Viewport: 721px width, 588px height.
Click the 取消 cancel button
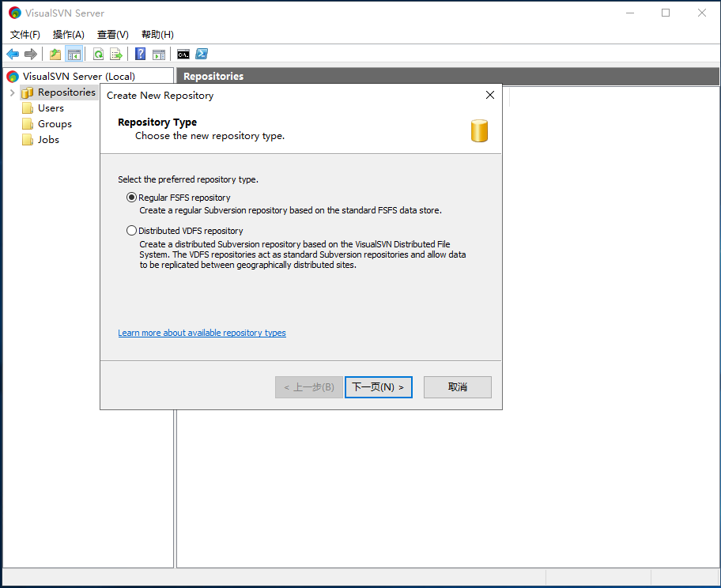click(x=458, y=387)
